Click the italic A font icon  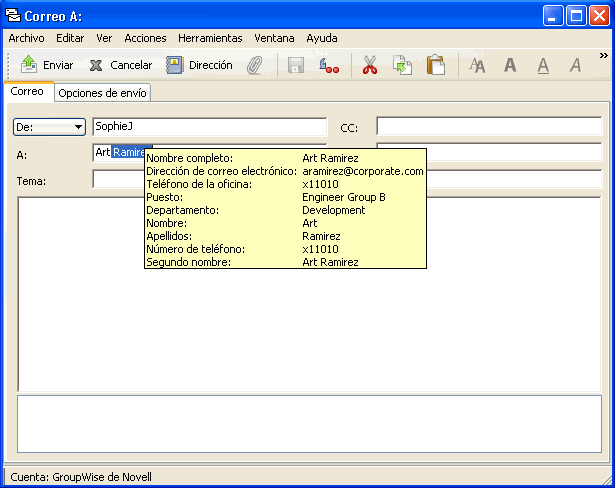click(575, 65)
